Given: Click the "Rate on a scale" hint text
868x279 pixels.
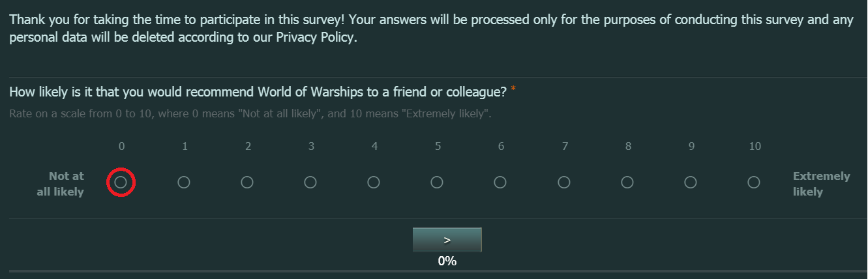Looking at the screenshot, I should click(x=250, y=114).
